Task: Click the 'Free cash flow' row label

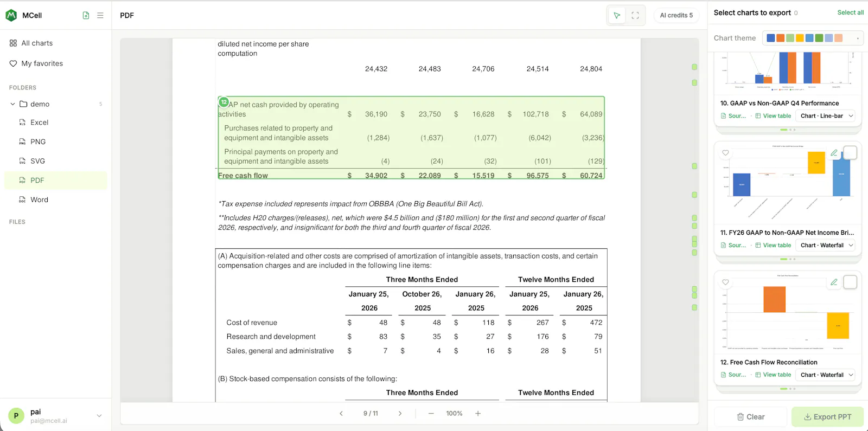Action: (243, 176)
